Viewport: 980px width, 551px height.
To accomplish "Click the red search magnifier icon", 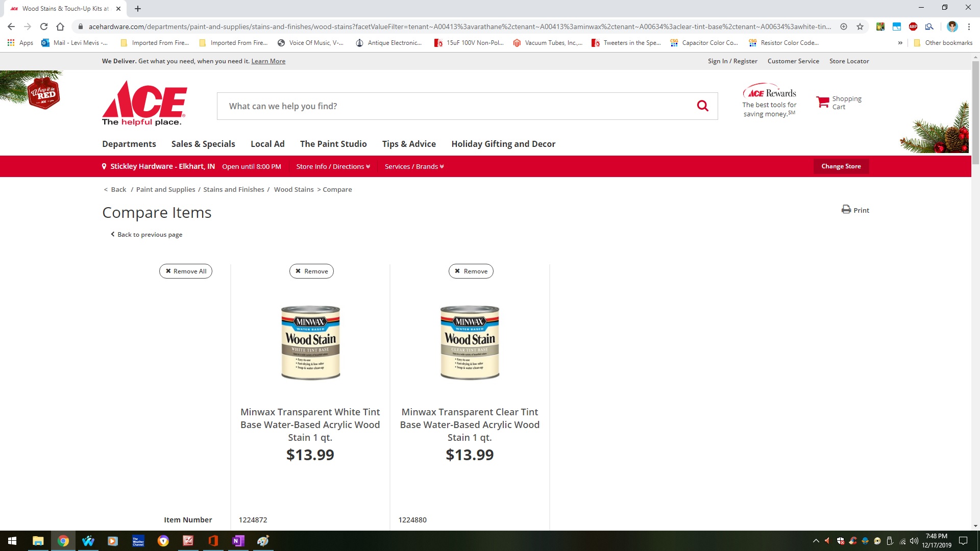I will [703, 106].
